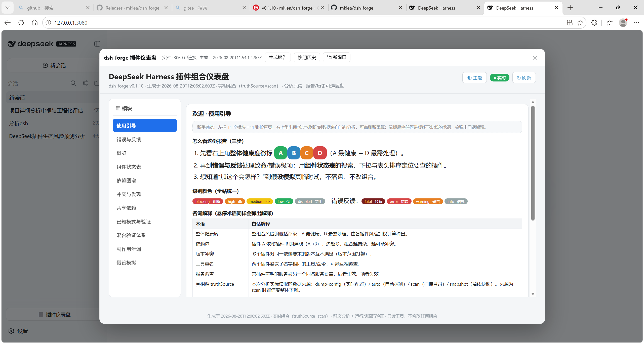
Task: Click the green A health badge
Action: 281,153
